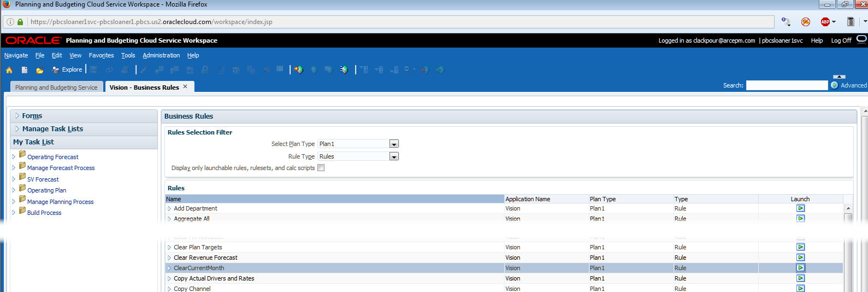Click the green Go icon beside Search
This screenshot has width=868, height=292.
tap(834, 85)
